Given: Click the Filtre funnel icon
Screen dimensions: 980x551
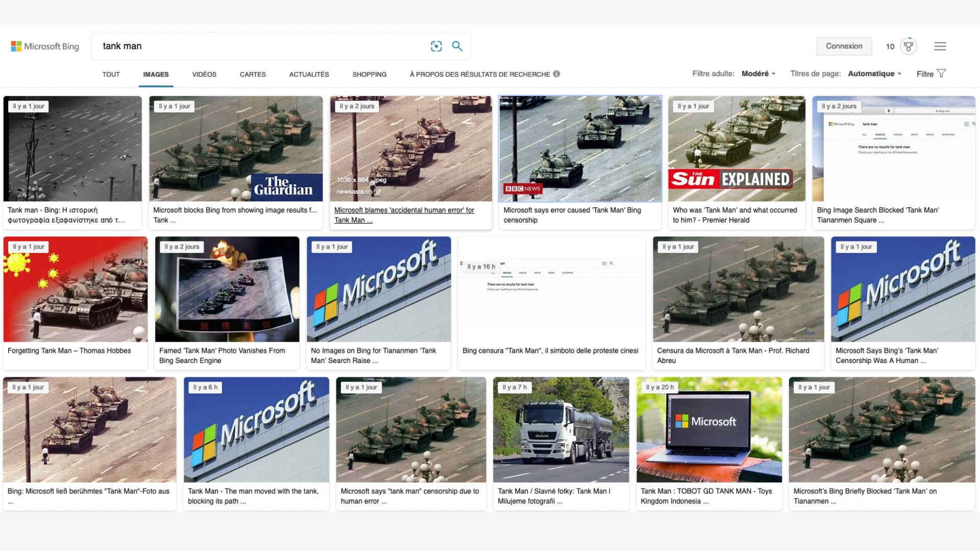Looking at the screenshot, I should (x=941, y=74).
